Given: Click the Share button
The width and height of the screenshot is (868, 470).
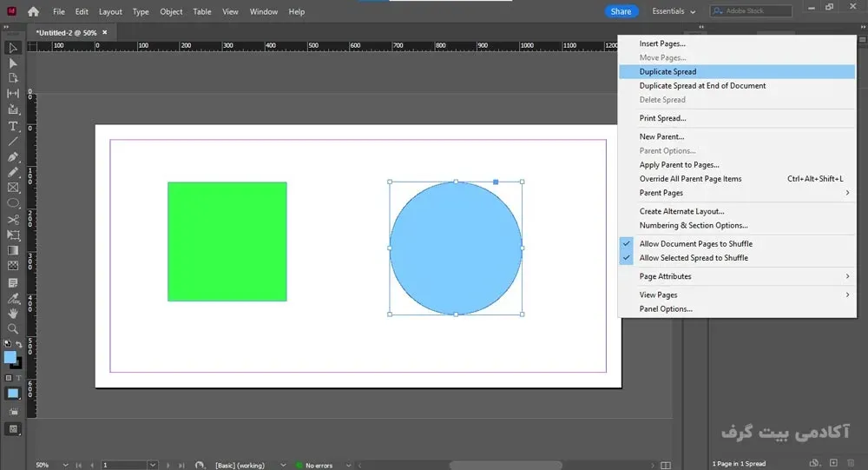Looking at the screenshot, I should point(621,11).
